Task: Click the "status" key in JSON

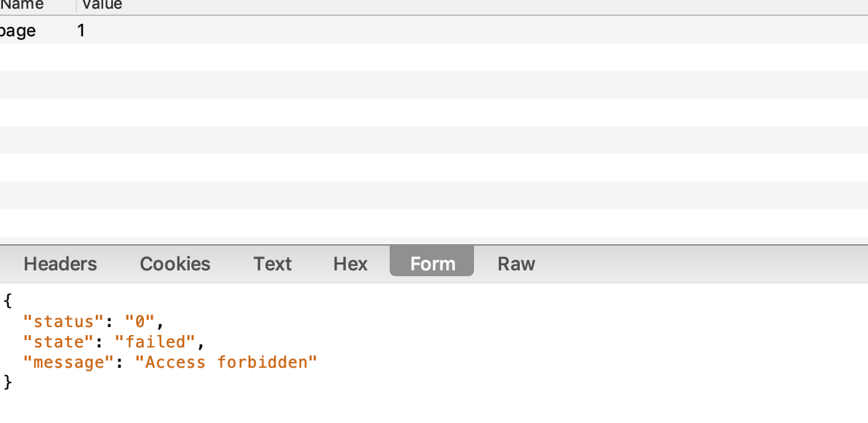Action: click(63, 322)
